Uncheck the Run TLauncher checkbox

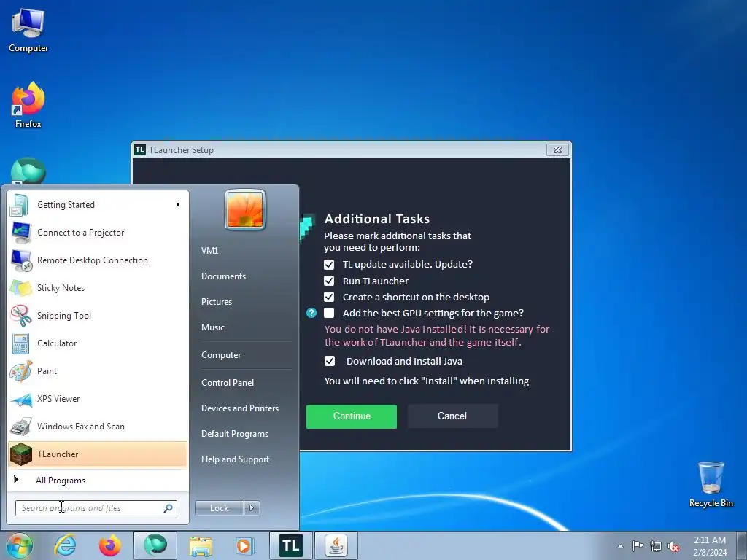click(x=329, y=281)
